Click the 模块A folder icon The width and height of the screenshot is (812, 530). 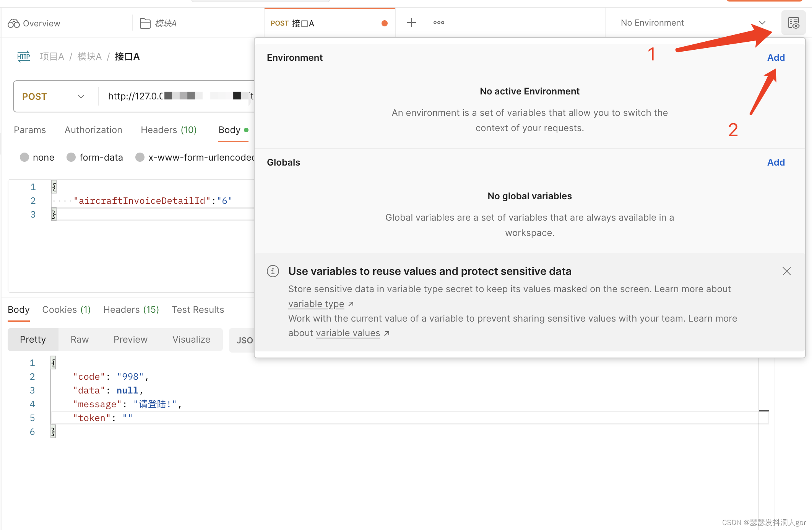click(x=145, y=23)
